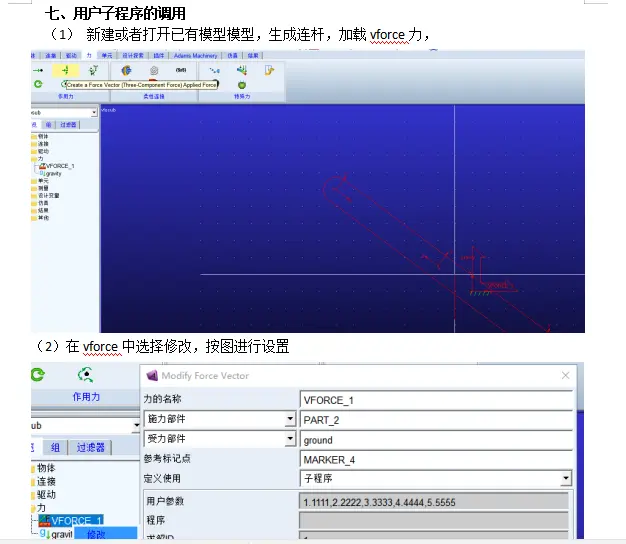
Task: Expand the 测量 folder in model tree
Action: pos(40,188)
